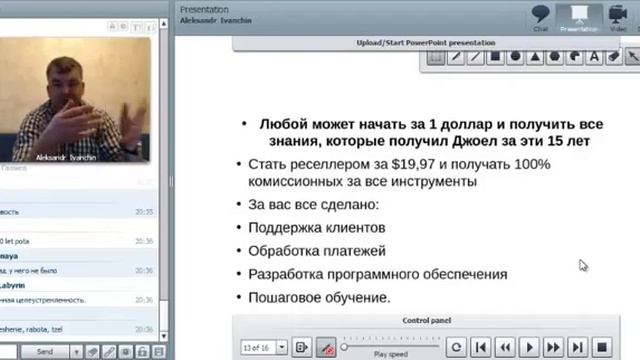640x360 pixels.
Task: Play the presentation
Action: [x=529, y=347]
